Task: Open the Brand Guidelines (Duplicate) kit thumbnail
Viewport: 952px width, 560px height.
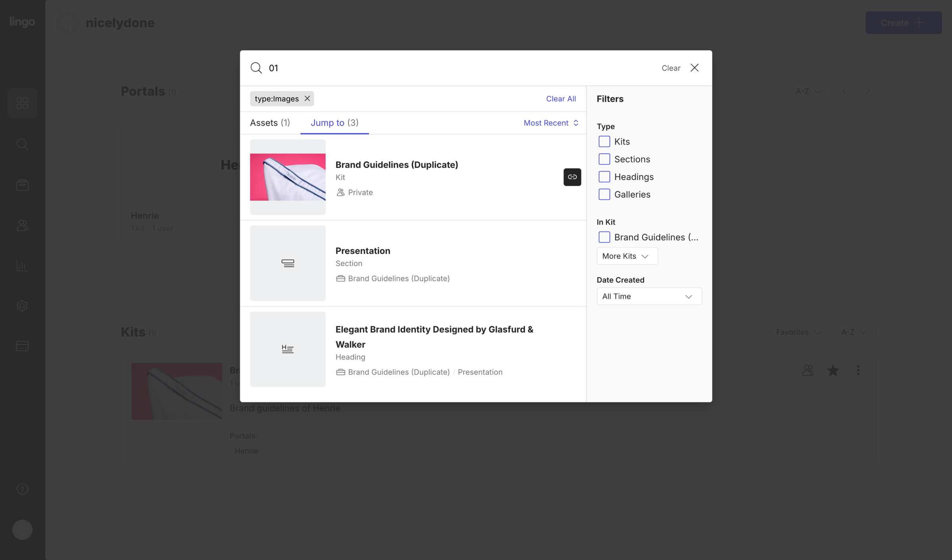Action: pyautogui.click(x=288, y=177)
